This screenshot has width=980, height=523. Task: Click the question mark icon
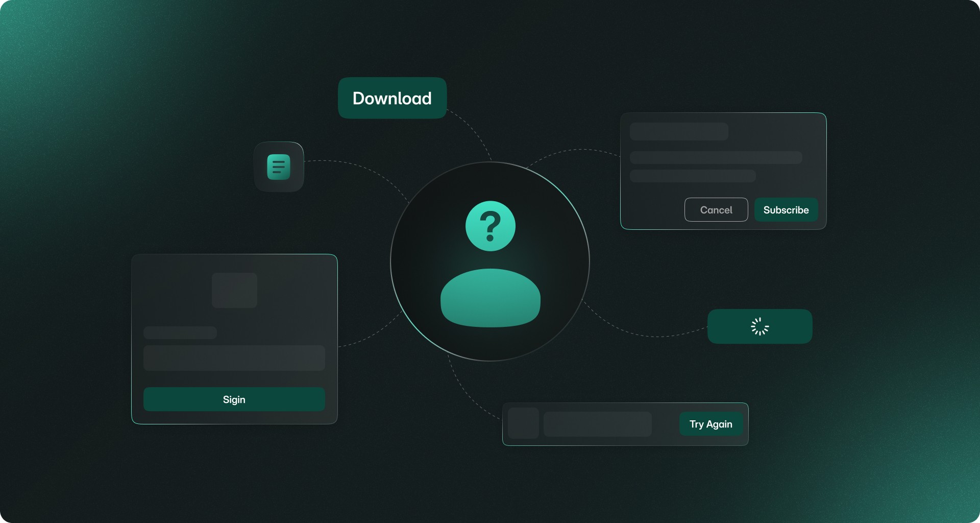point(491,226)
